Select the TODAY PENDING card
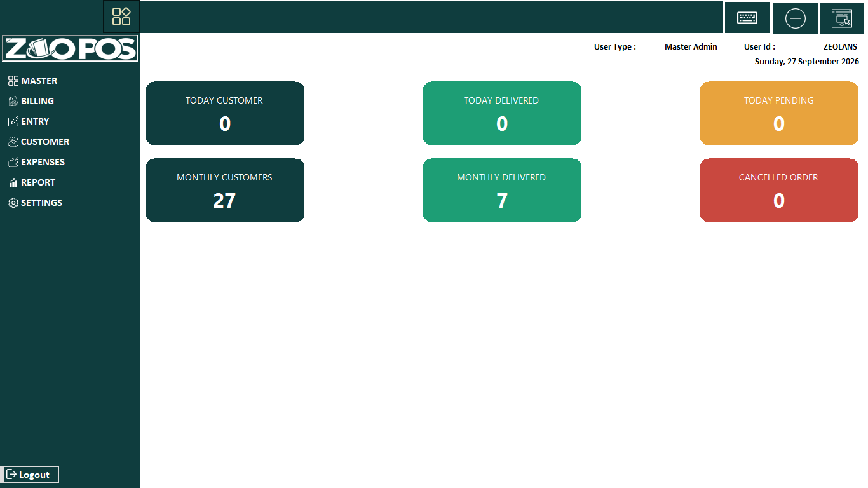Viewport: 868px width, 488px height. 779,113
